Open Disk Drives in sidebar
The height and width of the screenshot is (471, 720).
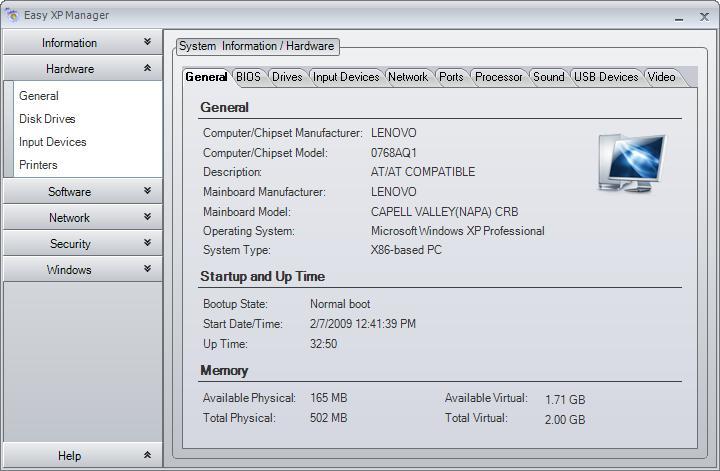47,119
